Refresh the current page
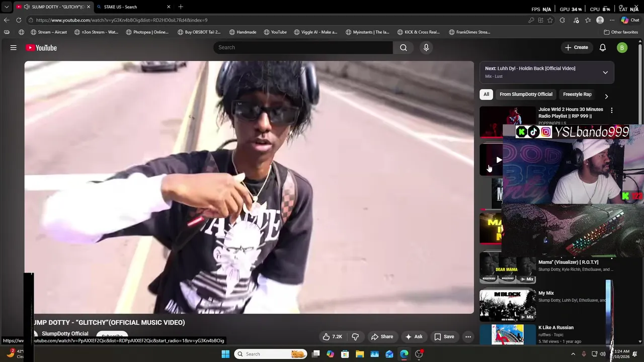 coord(19,20)
